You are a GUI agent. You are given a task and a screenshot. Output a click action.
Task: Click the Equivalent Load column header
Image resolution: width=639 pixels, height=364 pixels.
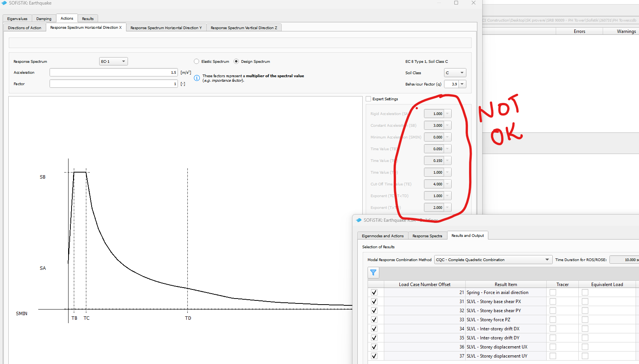coord(607,285)
